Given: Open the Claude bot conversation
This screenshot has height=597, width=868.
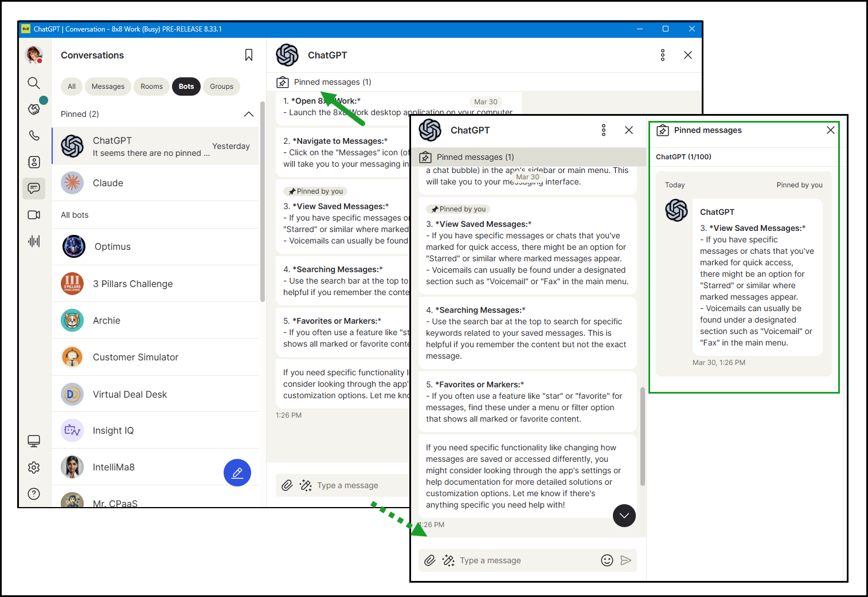Looking at the screenshot, I should (155, 183).
